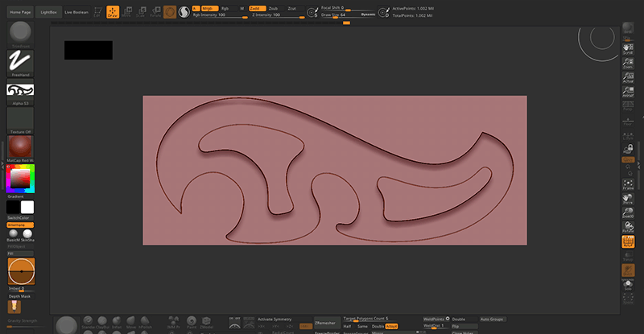Image resolution: width=644 pixels, height=334 pixels.
Task: Click the Scroll canvas icon
Action: pos(628,48)
